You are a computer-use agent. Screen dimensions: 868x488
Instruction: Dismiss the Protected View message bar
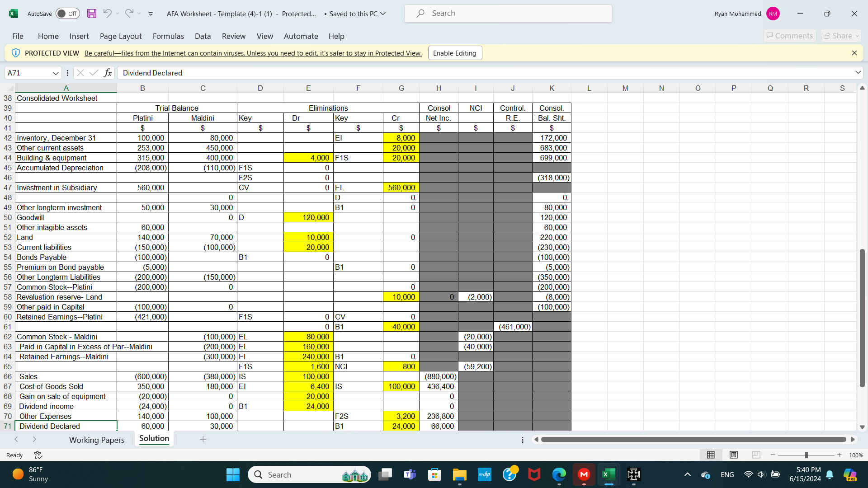coord(854,53)
